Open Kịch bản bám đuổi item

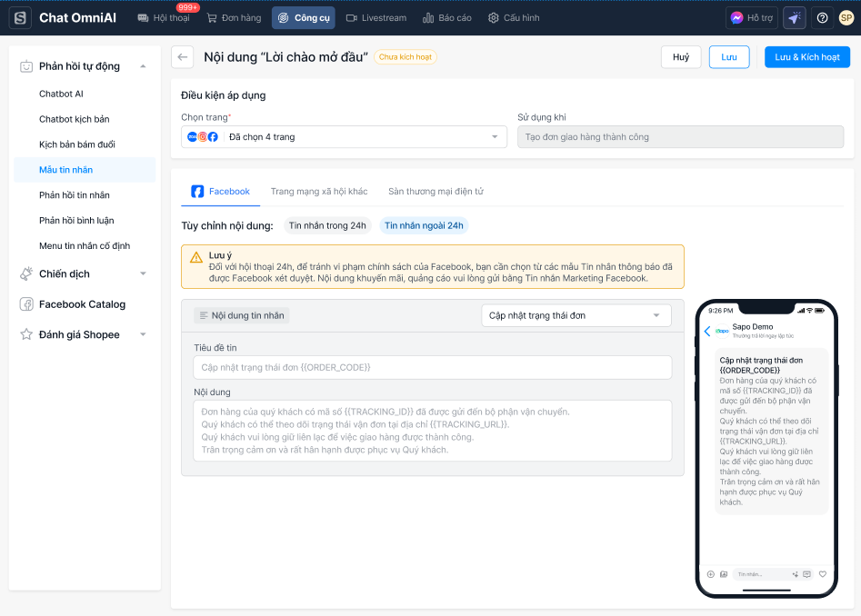pos(77,144)
